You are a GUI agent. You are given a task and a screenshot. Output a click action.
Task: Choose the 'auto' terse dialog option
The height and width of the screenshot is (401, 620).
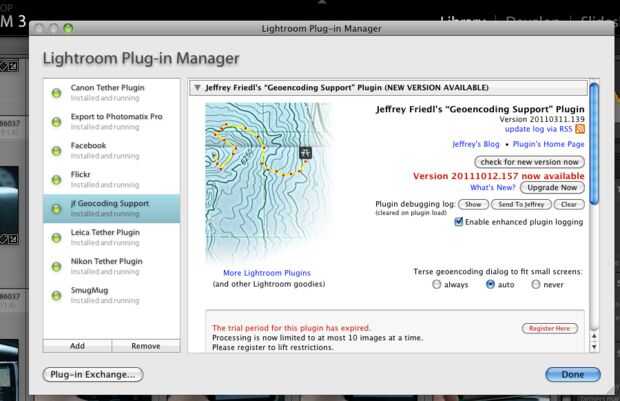(490, 284)
